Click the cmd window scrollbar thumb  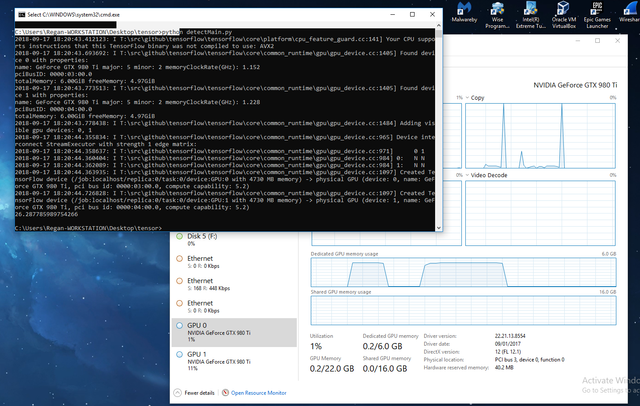(439, 33)
